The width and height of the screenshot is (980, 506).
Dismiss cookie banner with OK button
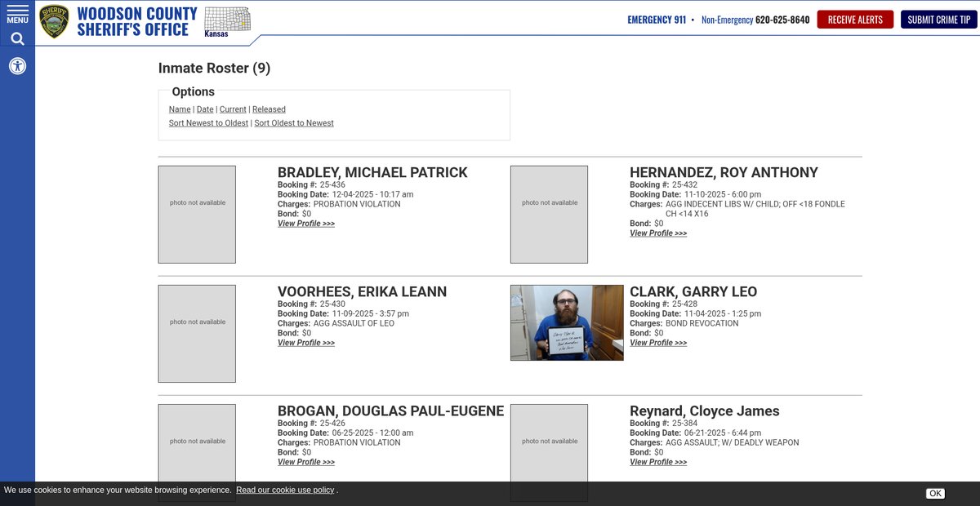[935, 493]
